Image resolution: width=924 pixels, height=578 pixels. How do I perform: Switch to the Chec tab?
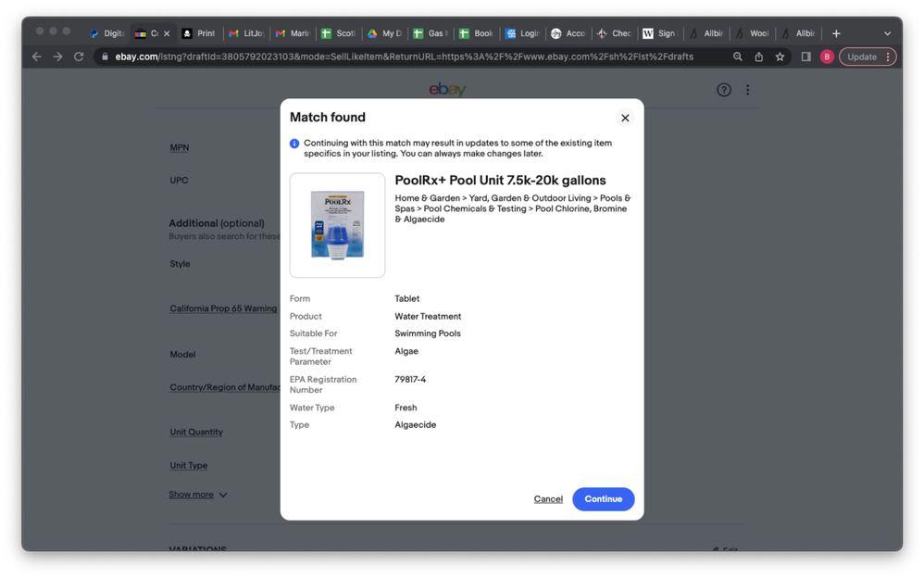click(614, 33)
